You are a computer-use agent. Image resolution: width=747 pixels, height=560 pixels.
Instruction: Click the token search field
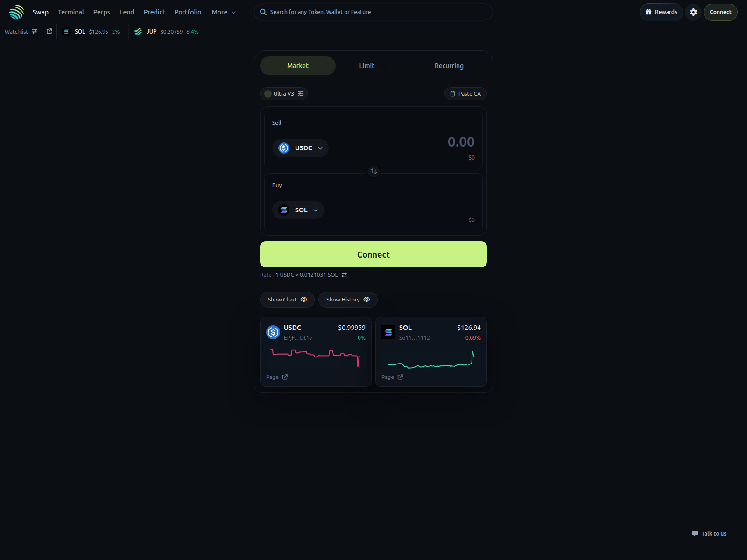click(373, 12)
